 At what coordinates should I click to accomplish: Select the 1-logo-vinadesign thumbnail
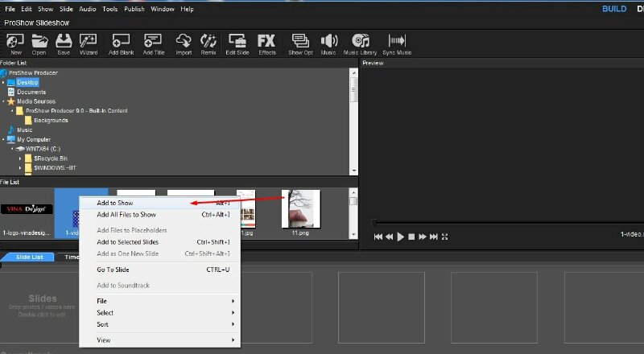[x=27, y=213]
